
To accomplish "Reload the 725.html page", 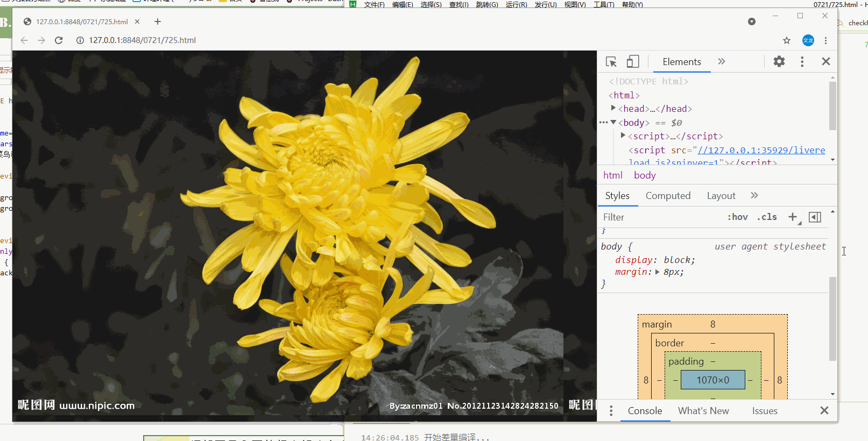I will click(59, 40).
